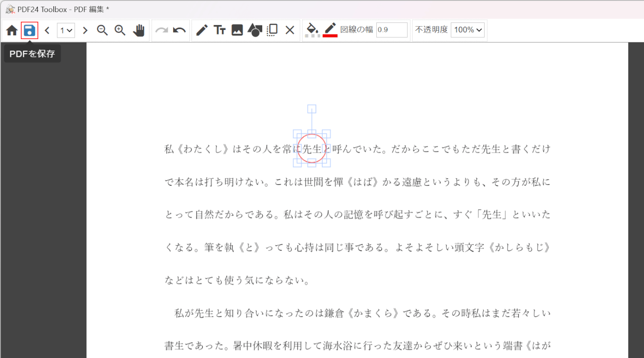644x358 pixels.
Task: Go to next page arrow
Action: point(85,30)
